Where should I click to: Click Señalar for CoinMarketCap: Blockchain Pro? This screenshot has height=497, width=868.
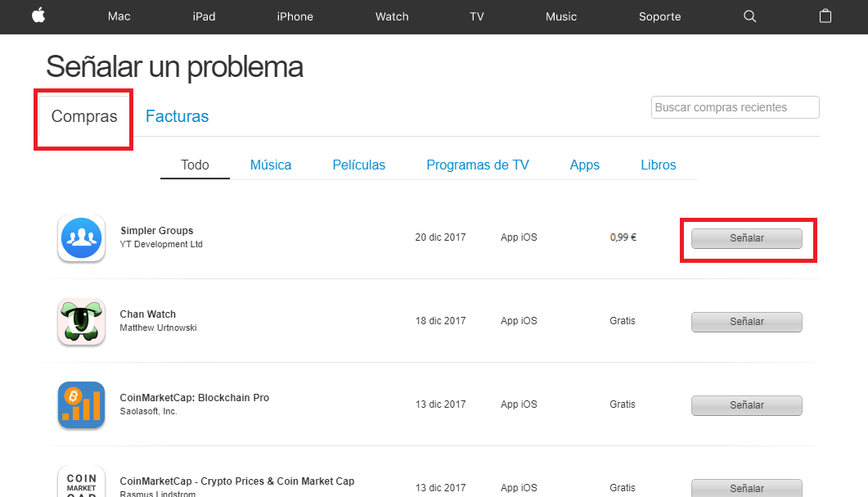click(x=747, y=405)
